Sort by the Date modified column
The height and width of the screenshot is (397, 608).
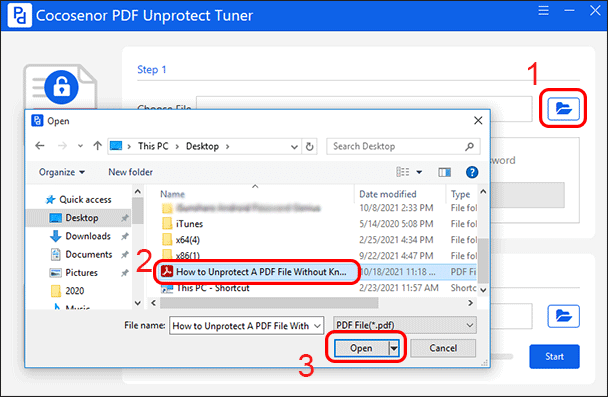[x=388, y=194]
